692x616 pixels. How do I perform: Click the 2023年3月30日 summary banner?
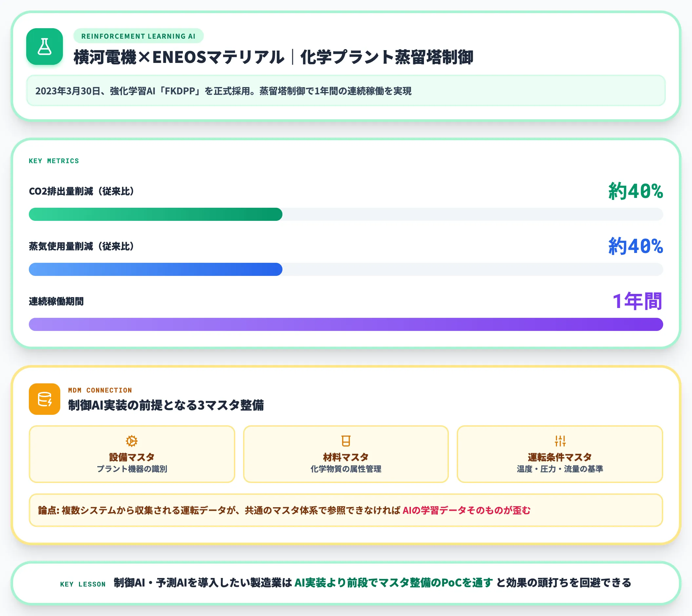346,90
